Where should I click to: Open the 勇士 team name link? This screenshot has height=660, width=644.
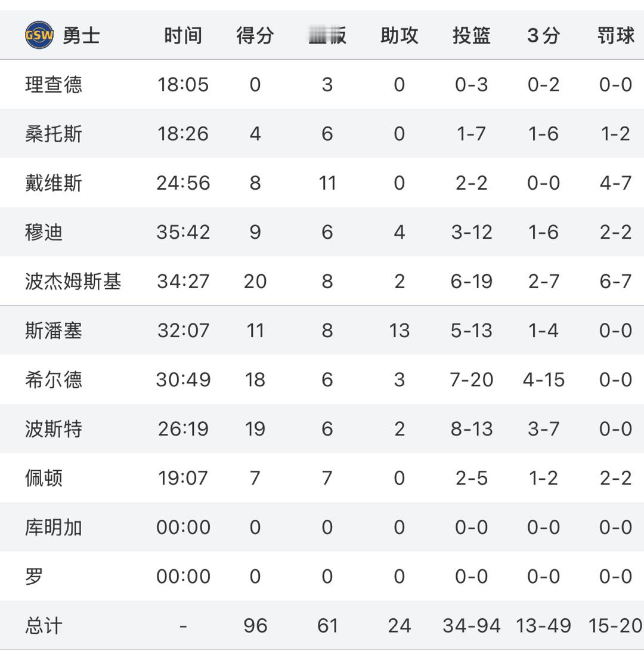81,35
